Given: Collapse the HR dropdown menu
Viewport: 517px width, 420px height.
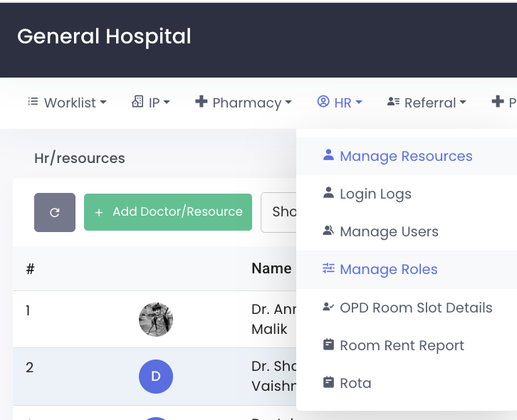Looking at the screenshot, I should [x=340, y=103].
